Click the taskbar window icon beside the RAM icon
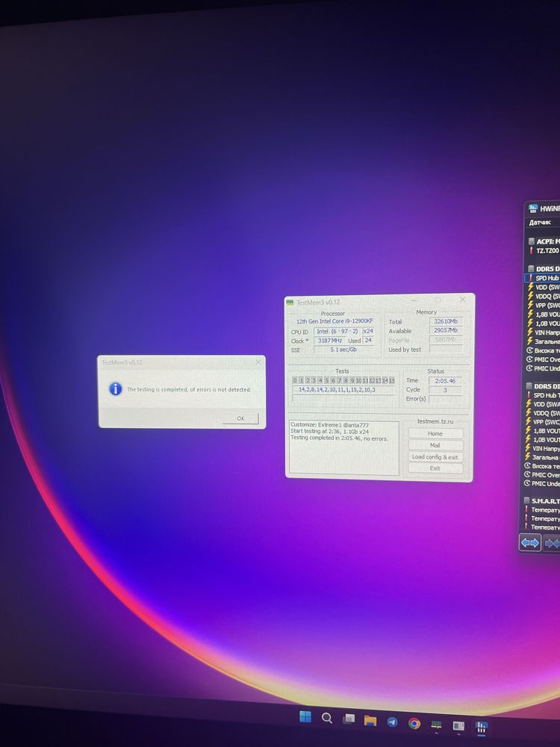Viewport: 560px width, 747px height. tap(458, 726)
